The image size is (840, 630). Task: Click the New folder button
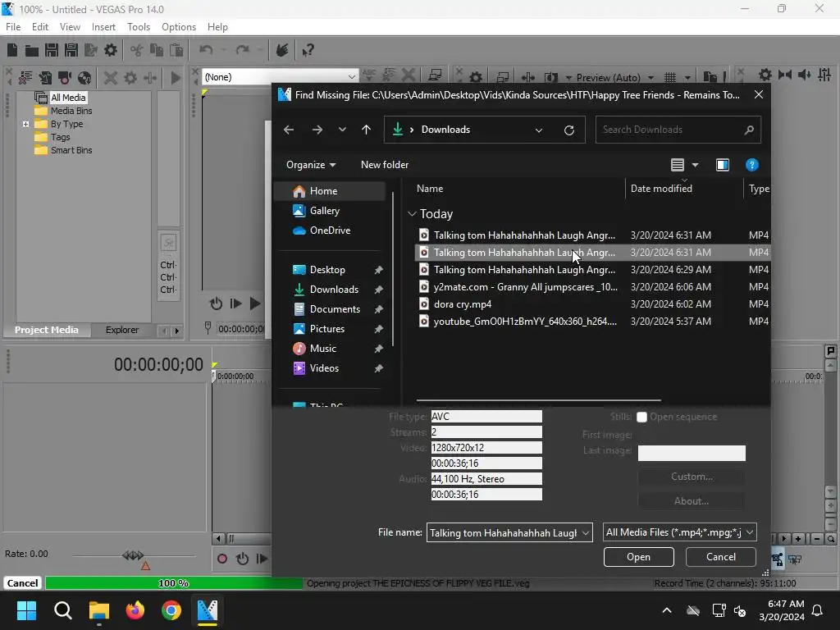pos(385,165)
